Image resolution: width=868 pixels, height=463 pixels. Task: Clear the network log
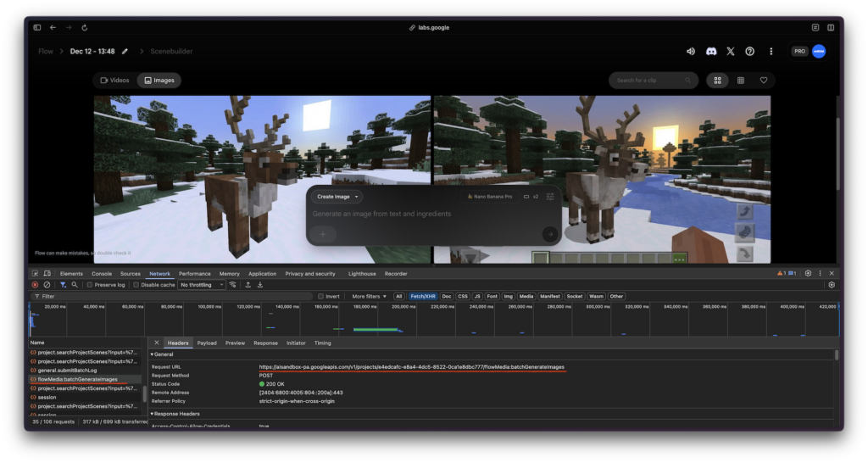pos(47,285)
